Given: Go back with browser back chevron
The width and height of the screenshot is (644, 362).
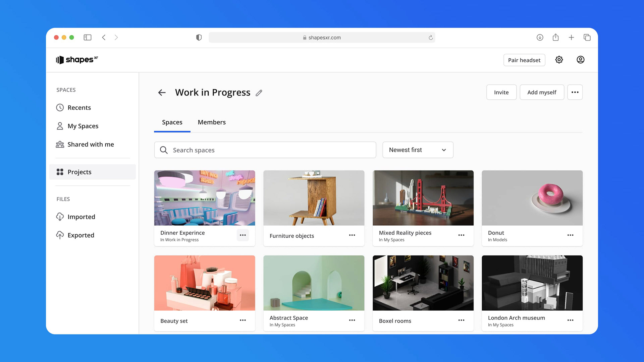Looking at the screenshot, I should 104,38.
